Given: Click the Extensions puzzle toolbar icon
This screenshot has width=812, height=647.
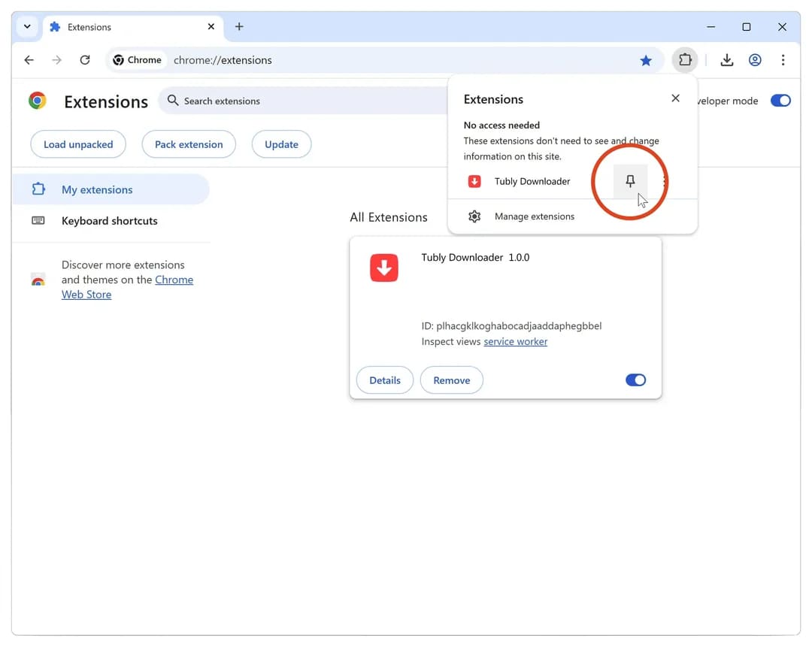Looking at the screenshot, I should [x=685, y=60].
